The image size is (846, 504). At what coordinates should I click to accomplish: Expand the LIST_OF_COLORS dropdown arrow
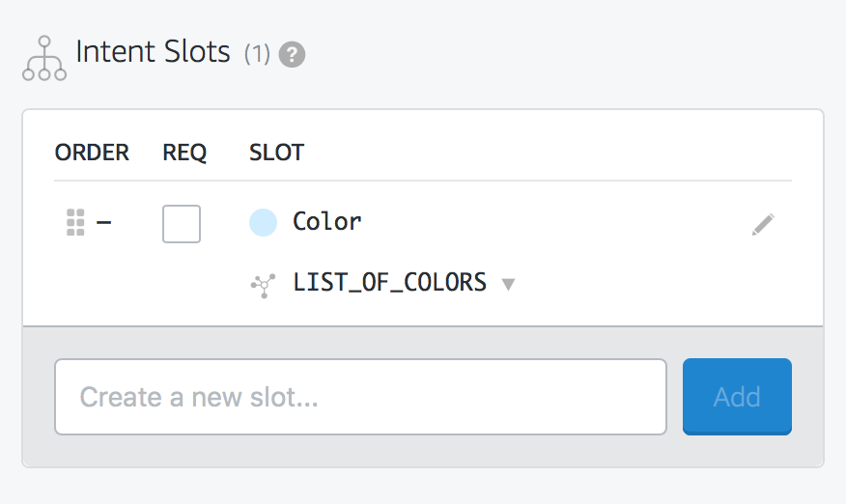pos(509,285)
